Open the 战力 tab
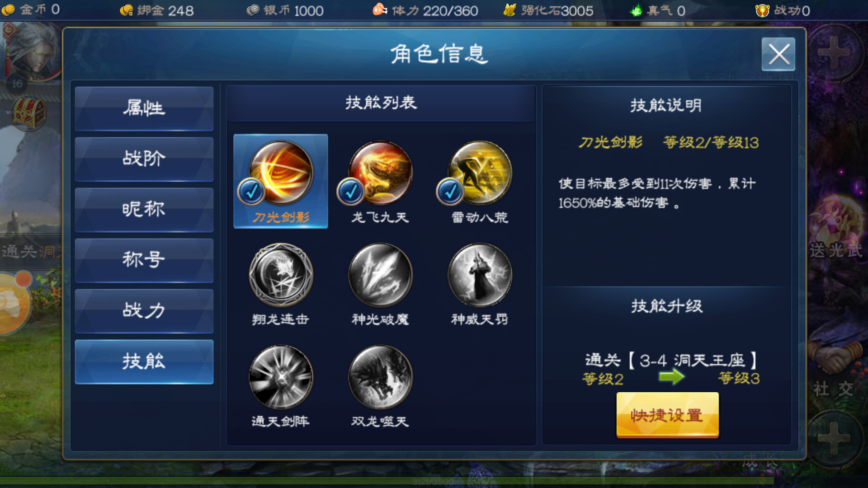The image size is (868, 488). (144, 311)
